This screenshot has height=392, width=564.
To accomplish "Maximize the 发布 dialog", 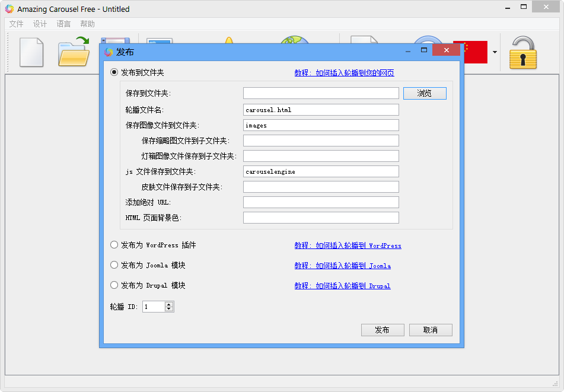I will (424, 50).
